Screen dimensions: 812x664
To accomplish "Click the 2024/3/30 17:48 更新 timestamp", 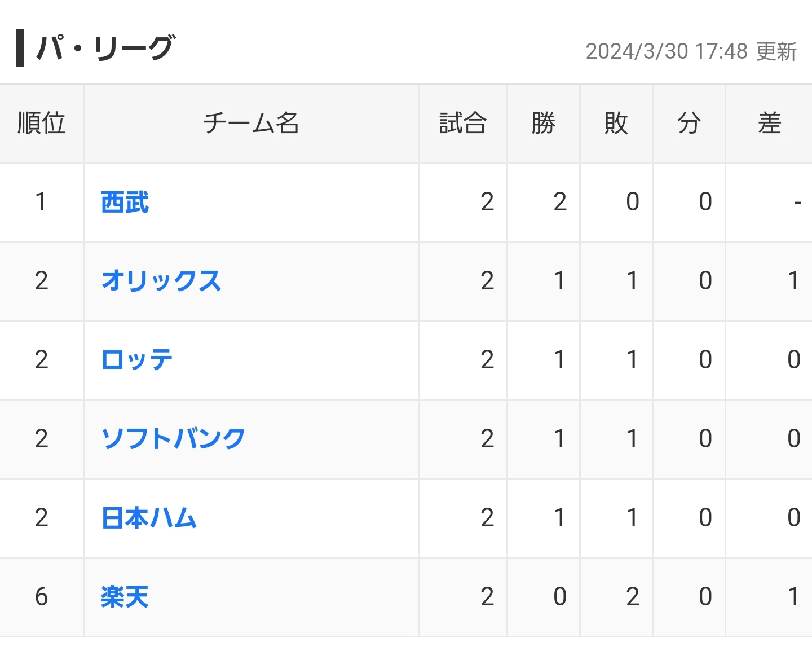I will click(691, 51).
